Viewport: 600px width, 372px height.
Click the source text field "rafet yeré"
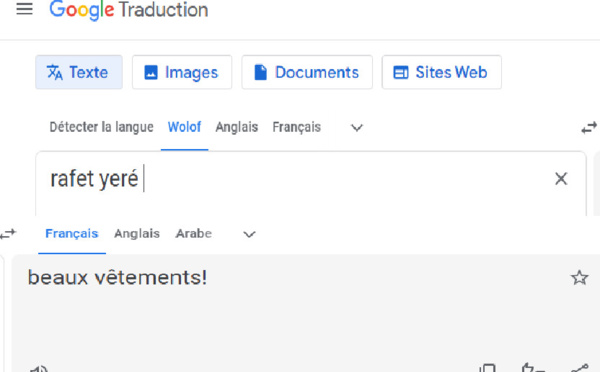[x=311, y=184]
